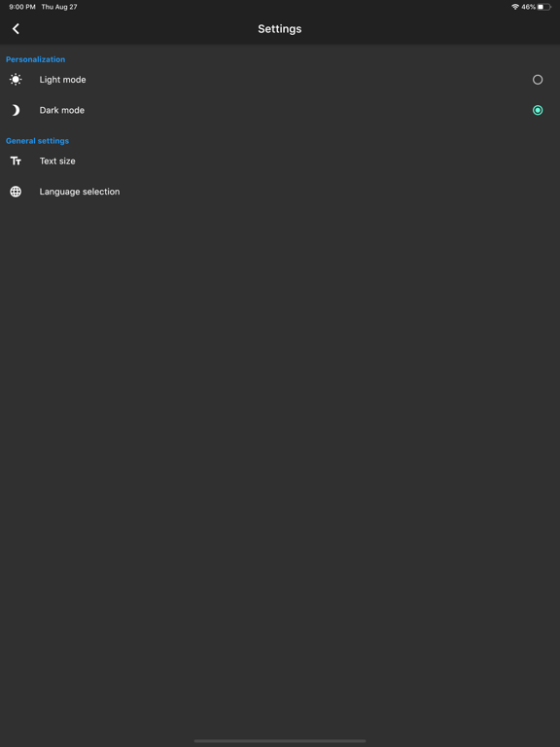Image resolution: width=560 pixels, height=747 pixels.
Task: Open Text size setting
Action: click(280, 161)
